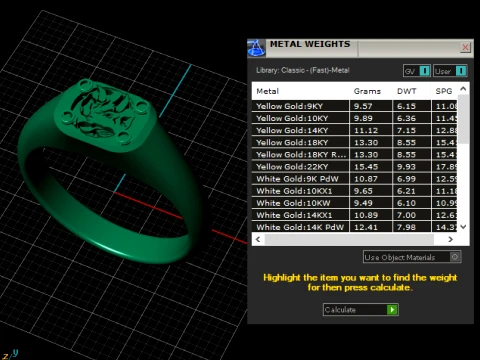Select the Yellow Gold:22KY row
The image size is (480, 360).
point(354,167)
